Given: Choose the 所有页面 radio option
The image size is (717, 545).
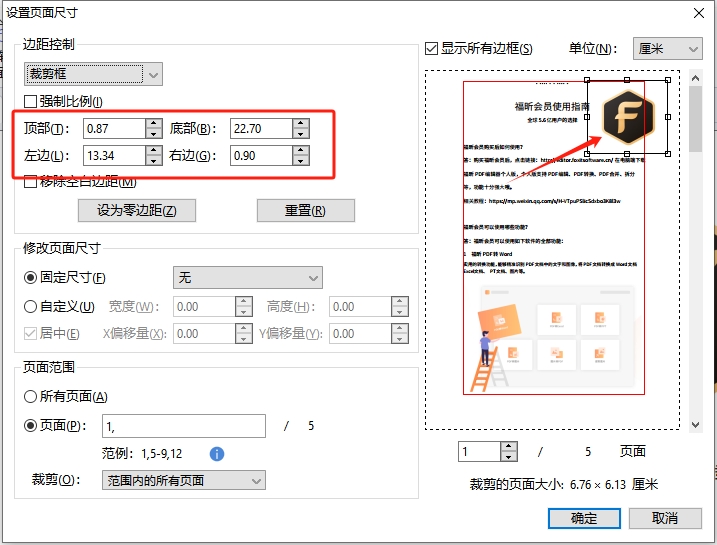Looking at the screenshot, I should (x=31, y=397).
